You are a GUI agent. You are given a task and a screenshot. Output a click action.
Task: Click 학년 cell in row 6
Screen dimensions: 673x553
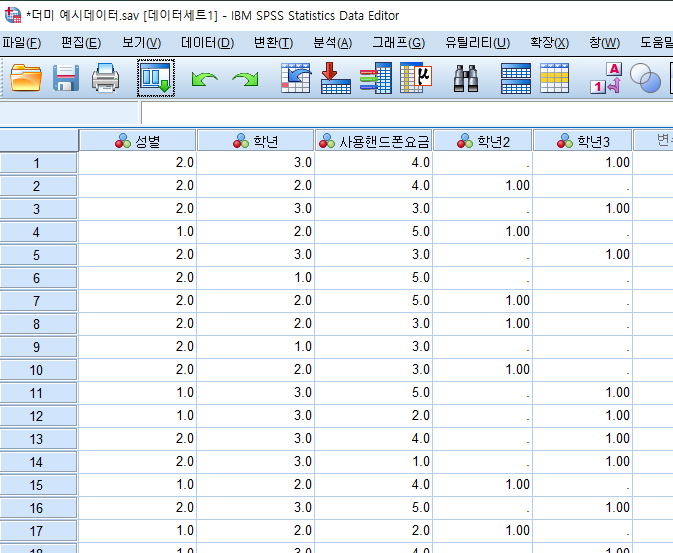255,278
